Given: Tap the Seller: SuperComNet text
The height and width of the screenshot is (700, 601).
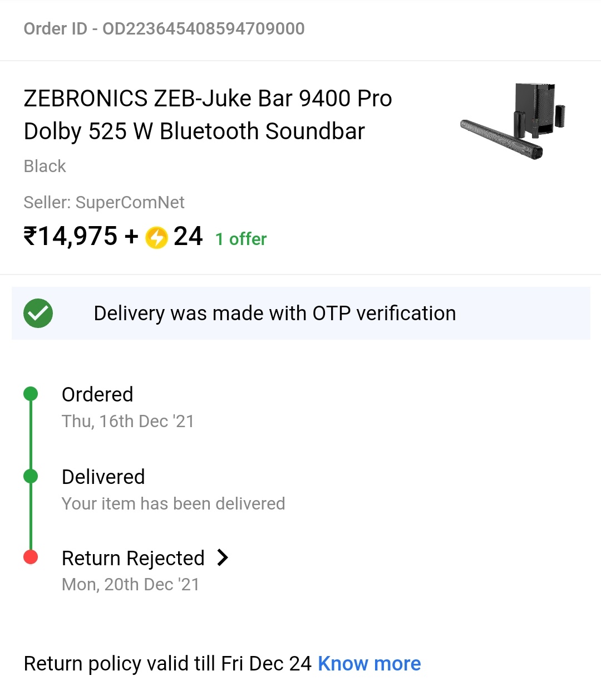Looking at the screenshot, I should tap(104, 202).
